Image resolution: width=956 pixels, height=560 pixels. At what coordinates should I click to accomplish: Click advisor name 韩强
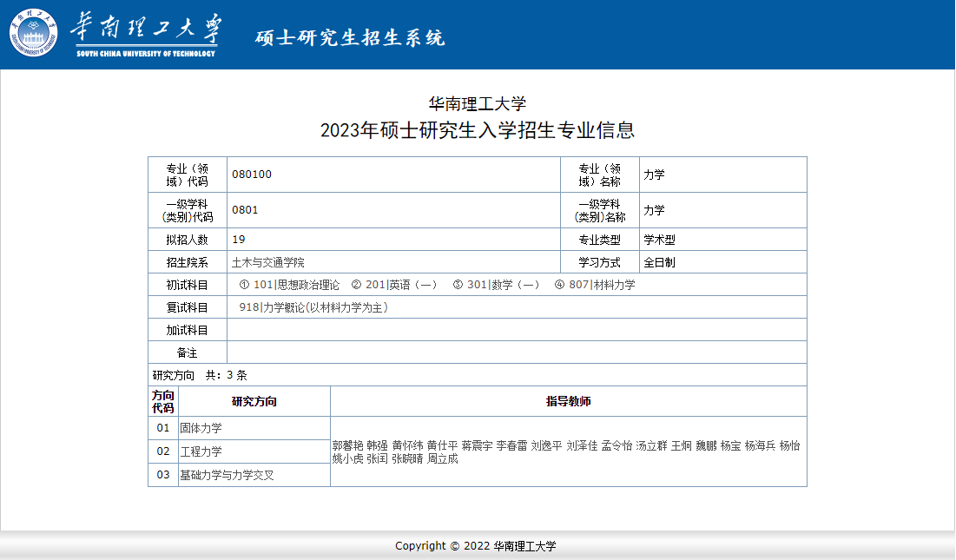tap(378, 445)
